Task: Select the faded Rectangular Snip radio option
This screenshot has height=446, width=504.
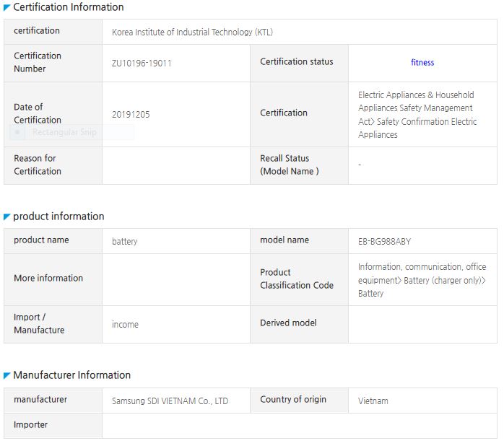Action: point(19,133)
